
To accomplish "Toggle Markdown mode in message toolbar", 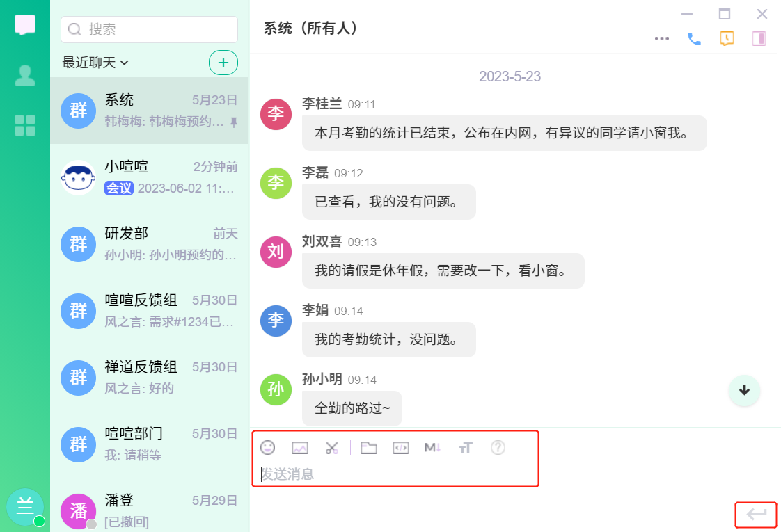I will point(433,448).
